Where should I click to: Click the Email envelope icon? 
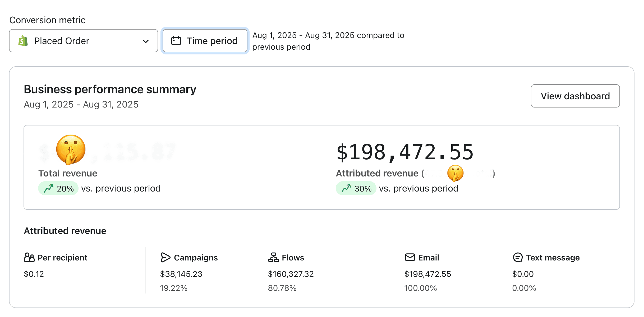[x=410, y=257]
